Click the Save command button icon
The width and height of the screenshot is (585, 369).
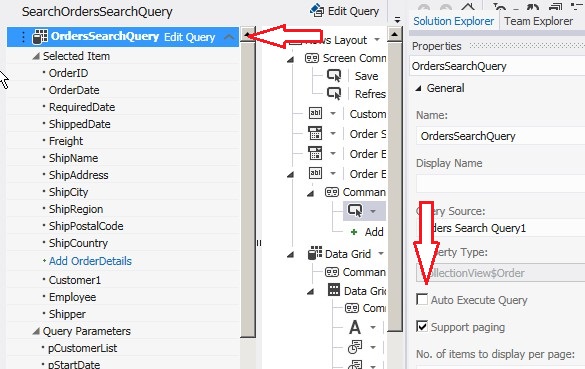click(x=334, y=75)
